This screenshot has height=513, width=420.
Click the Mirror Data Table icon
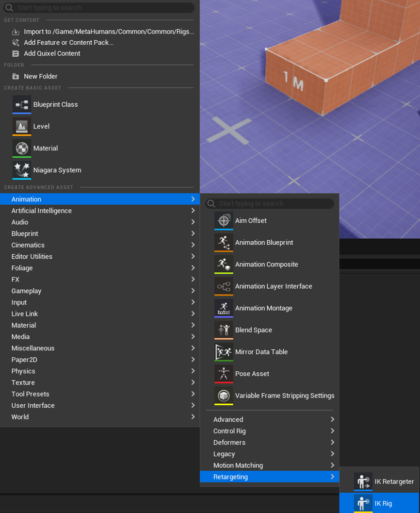click(224, 352)
